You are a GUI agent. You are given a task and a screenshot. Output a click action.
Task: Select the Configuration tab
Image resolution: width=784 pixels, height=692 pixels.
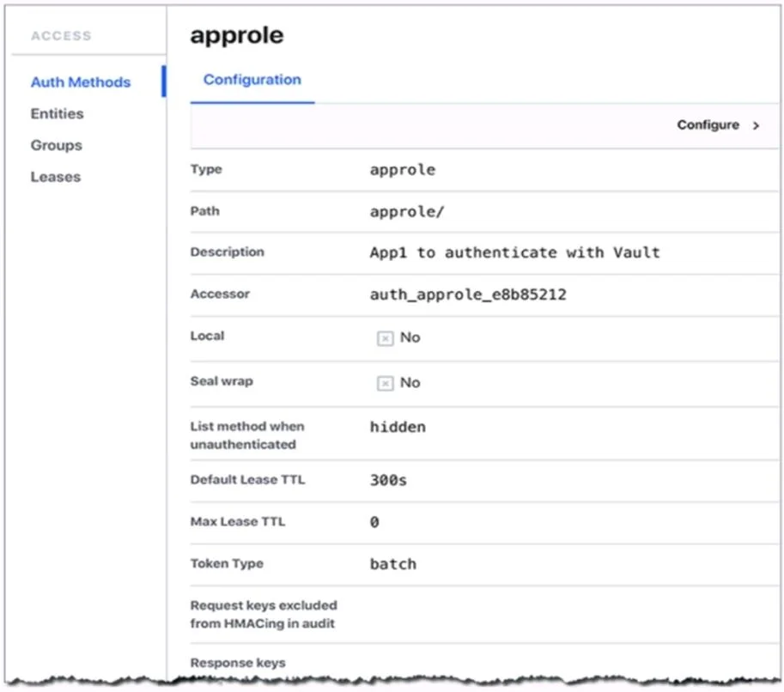pyautogui.click(x=252, y=80)
